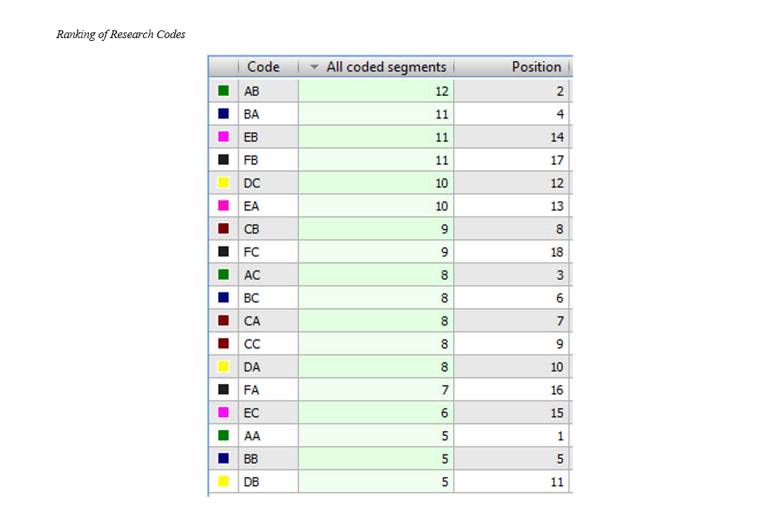Select the maroon swatch for code CB

click(224, 229)
